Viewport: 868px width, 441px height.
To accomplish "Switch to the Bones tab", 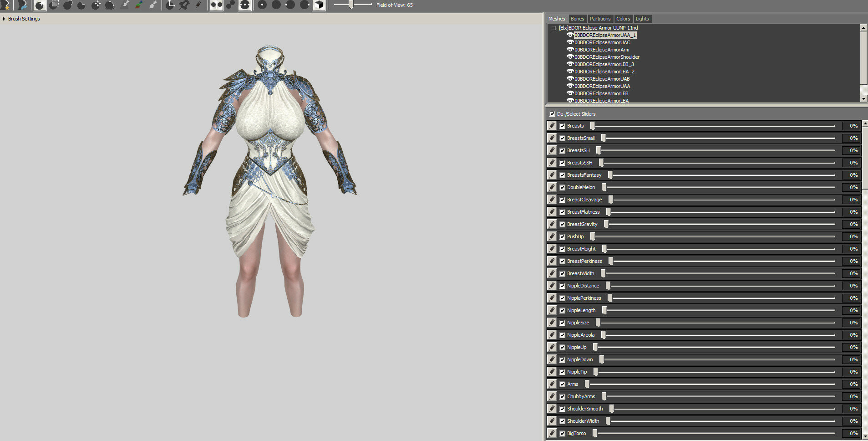I will click(577, 19).
